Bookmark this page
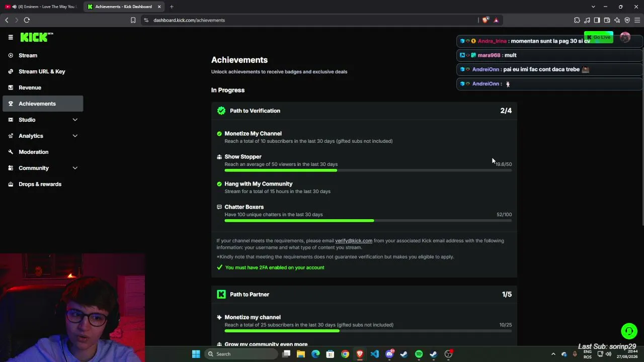Screen dimensions: 644x362 [x=133, y=20]
